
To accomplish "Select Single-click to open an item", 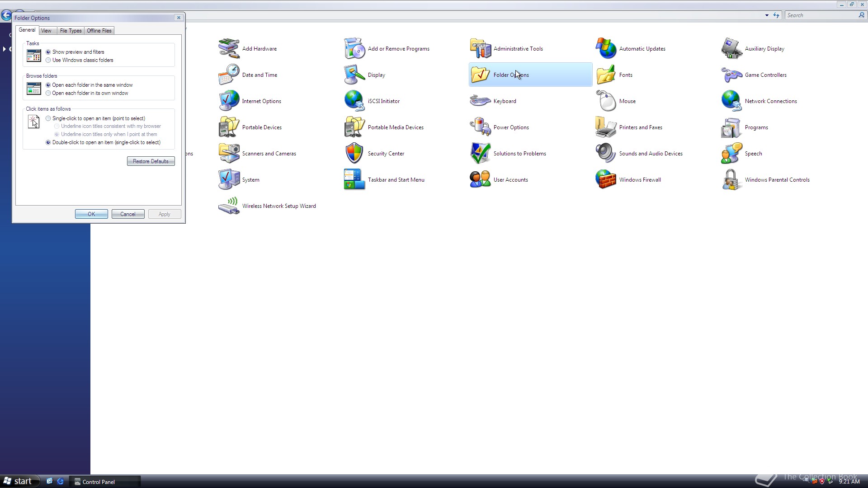I will click(x=48, y=118).
